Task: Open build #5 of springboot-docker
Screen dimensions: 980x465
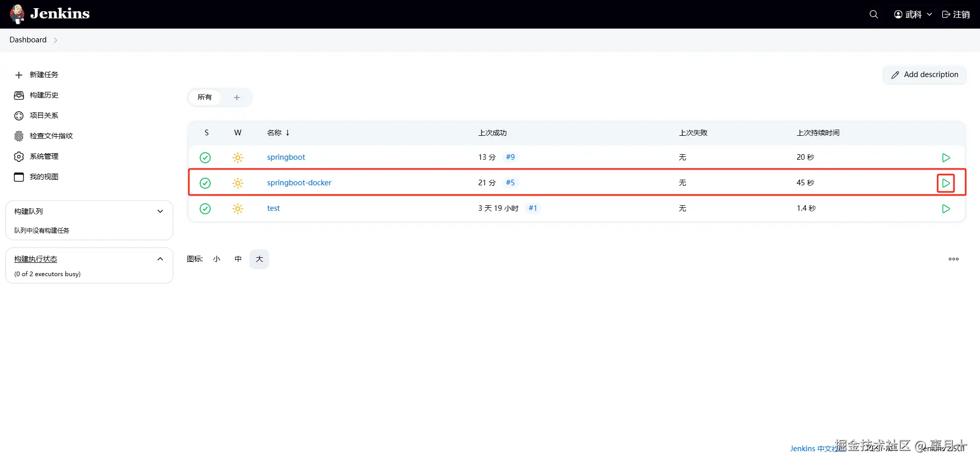Action: [x=510, y=183]
